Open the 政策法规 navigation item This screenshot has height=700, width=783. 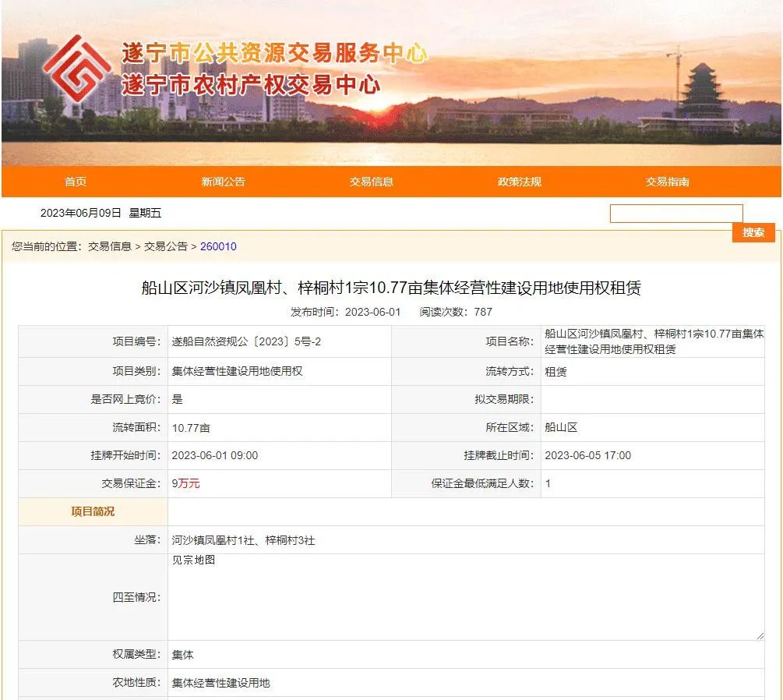tap(519, 182)
